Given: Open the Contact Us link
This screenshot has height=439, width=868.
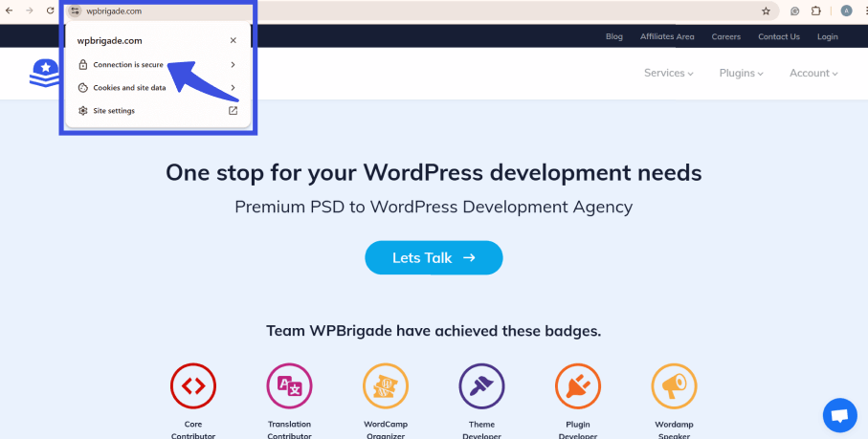Looking at the screenshot, I should [x=779, y=36].
